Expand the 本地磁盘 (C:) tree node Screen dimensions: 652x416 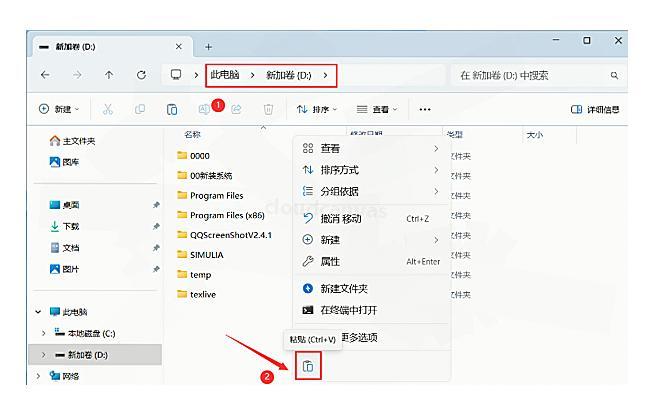pos(44,333)
